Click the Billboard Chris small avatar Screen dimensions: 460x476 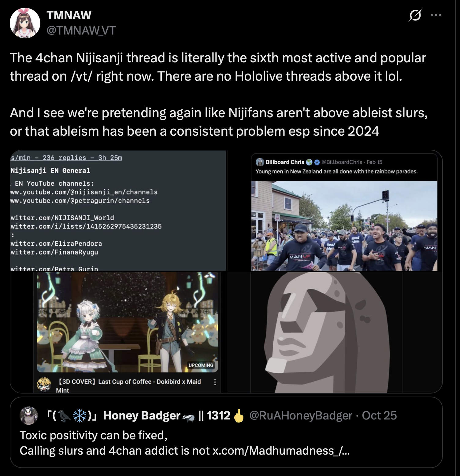coord(260,162)
